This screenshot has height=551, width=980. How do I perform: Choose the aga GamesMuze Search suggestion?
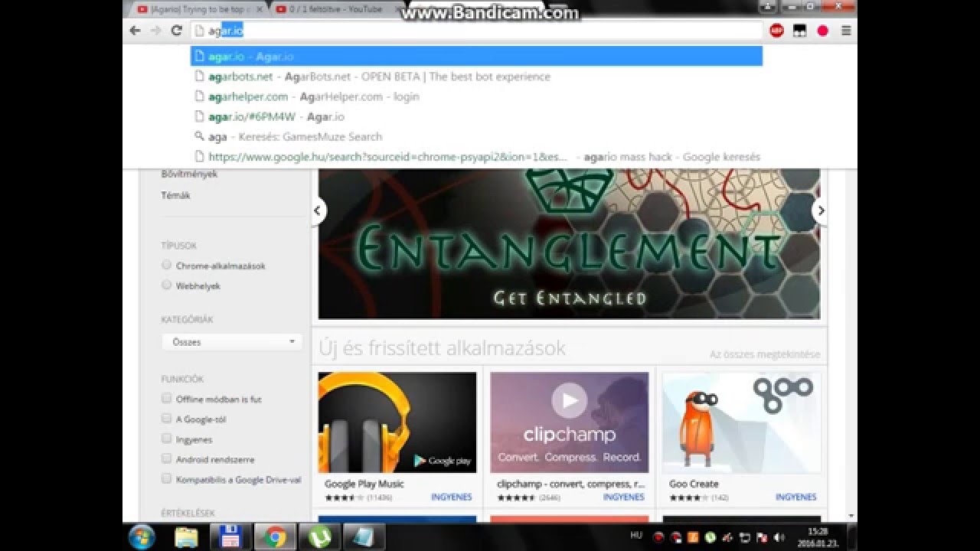pyautogui.click(x=476, y=136)
